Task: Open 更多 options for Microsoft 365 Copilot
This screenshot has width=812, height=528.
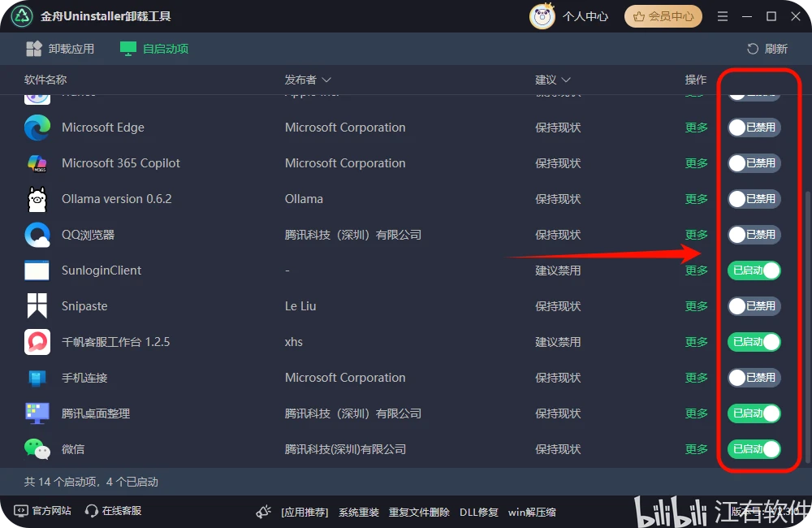Action: point(697,163)
